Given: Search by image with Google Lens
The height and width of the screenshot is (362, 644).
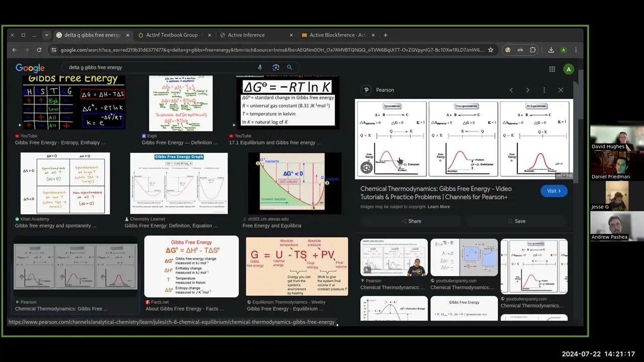Looking at the screenshot, I should click(276, 67).
